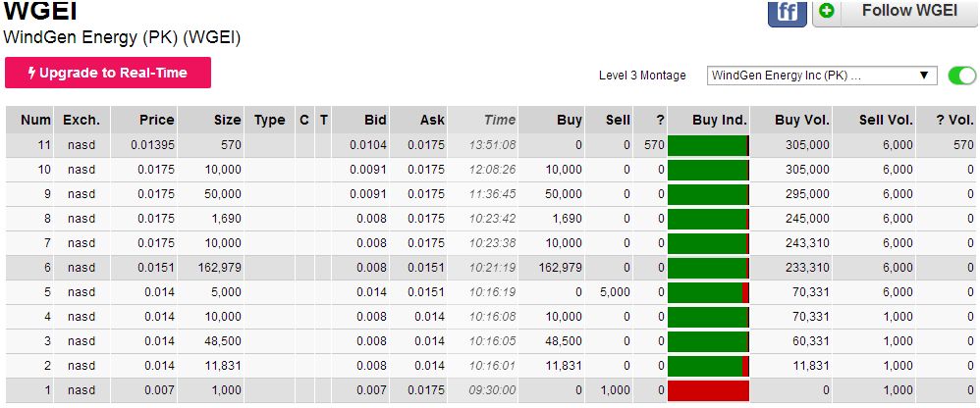Click the all-red buy indicator for trade 1
The width and height of the screenshot is (980, 408).
tap(708, 390)
